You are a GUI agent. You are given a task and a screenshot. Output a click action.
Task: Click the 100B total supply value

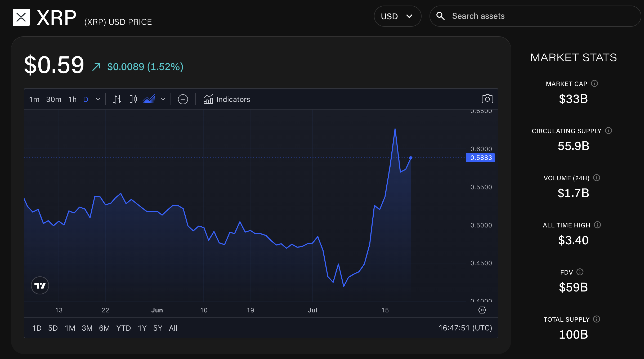573,335
